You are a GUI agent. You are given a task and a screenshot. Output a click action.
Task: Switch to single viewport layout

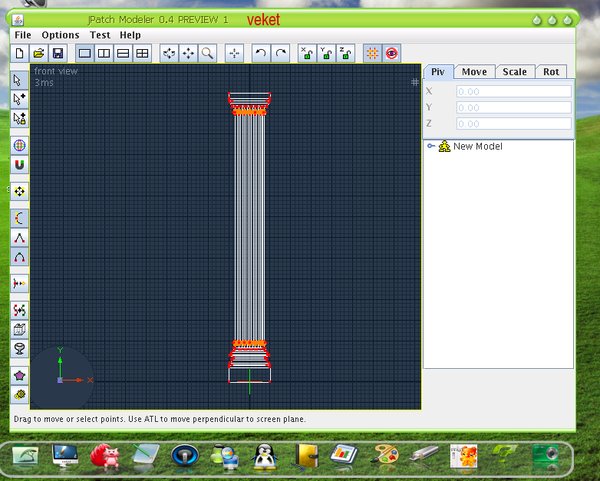pyautogui.click(x=85, y=52)
